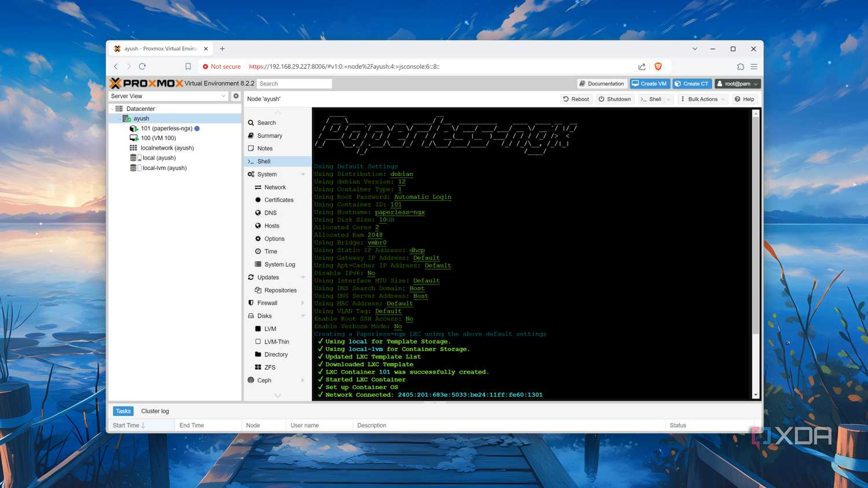Open Time settings item

[x=278, y=252]
